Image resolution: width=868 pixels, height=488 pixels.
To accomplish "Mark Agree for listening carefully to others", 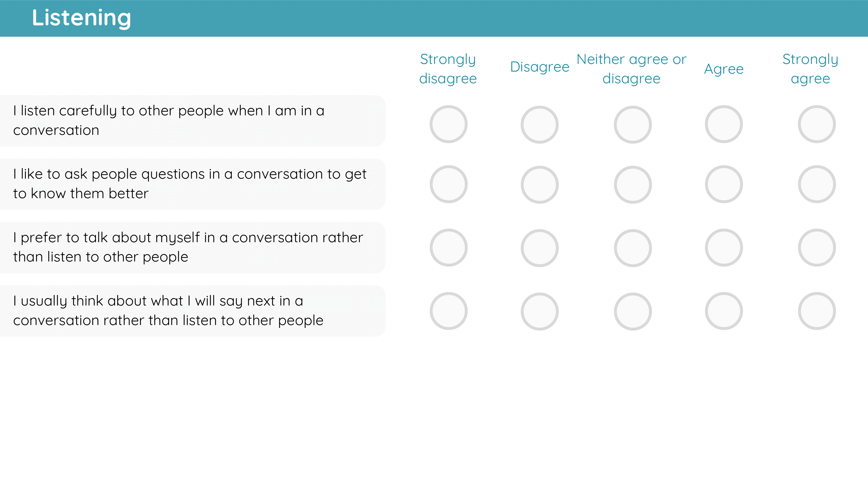I will [x=724, y=124].
